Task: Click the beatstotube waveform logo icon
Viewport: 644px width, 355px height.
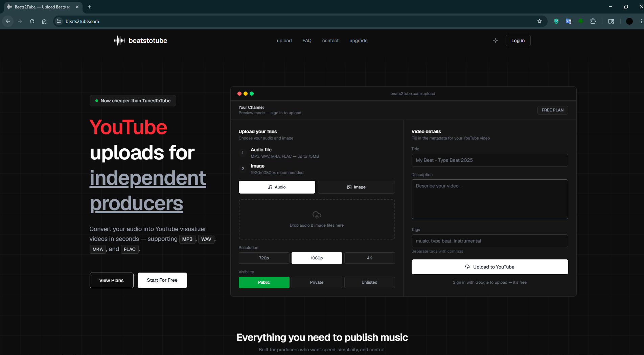Action: pyautogui.click(x=119, y=41)
